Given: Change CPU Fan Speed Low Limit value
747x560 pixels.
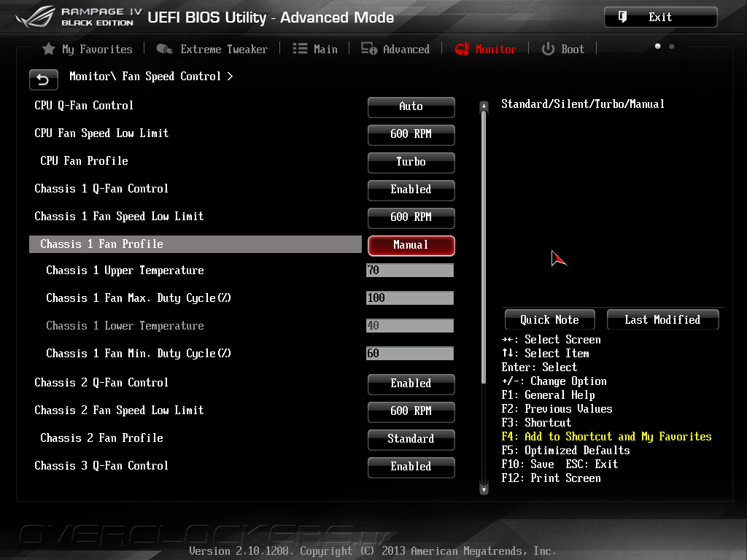Looking at the screenshot, I should pos(411,134).
